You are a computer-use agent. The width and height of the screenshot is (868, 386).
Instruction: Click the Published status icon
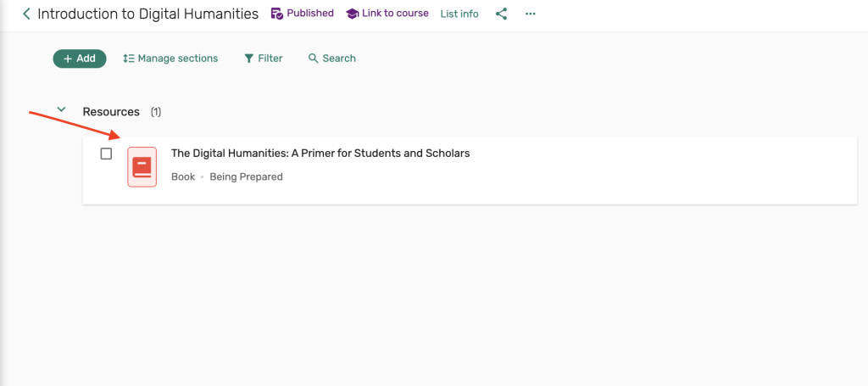(276, 14)
